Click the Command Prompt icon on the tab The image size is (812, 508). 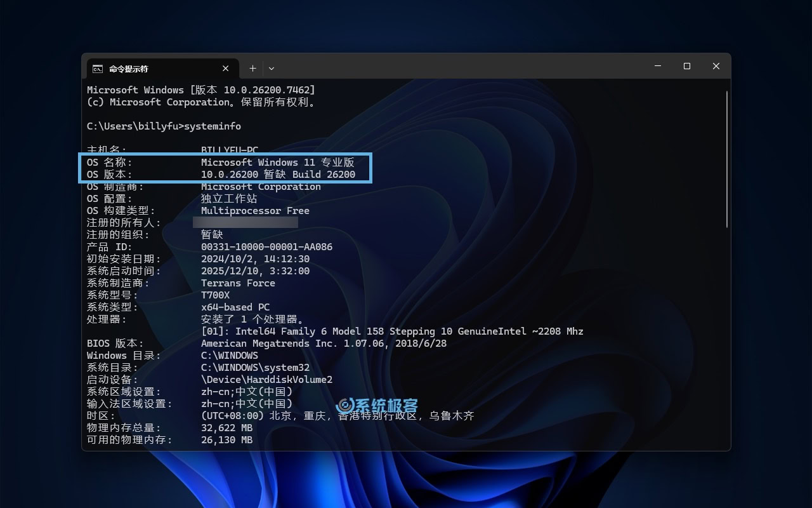97,68
